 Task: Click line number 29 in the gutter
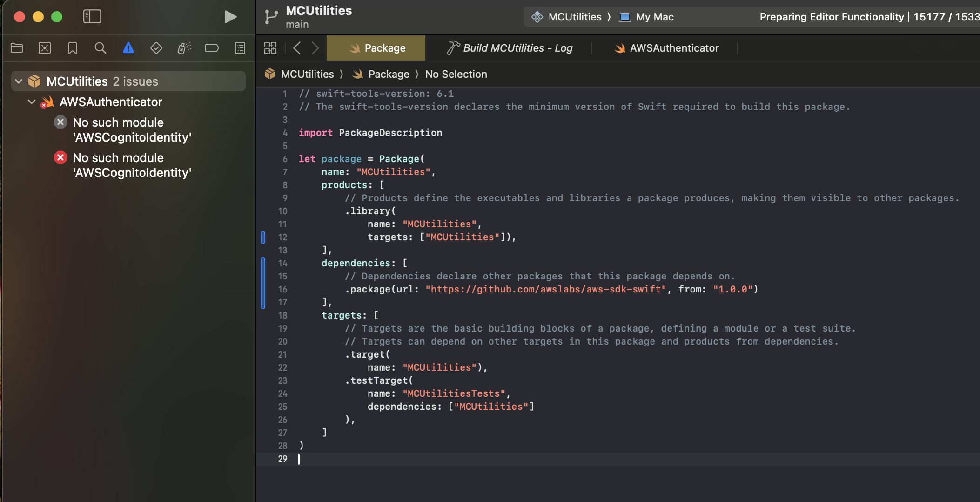(x=282, y=459)
